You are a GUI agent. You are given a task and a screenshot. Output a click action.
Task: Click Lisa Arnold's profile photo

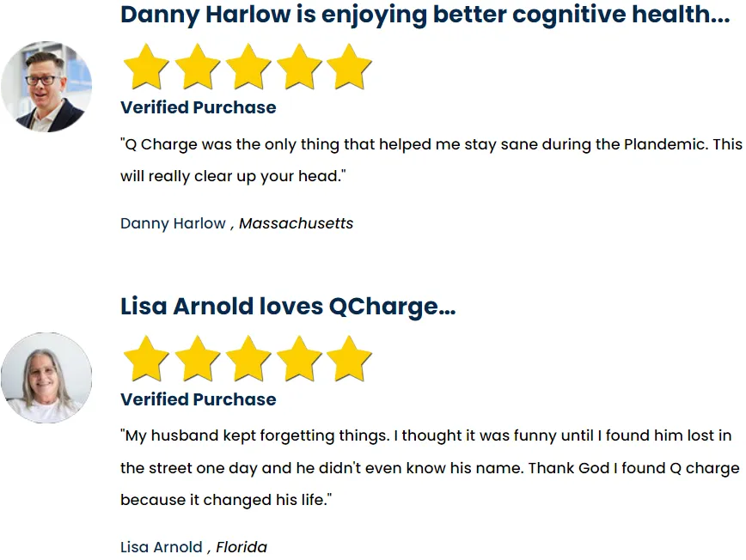click(46, 378)
